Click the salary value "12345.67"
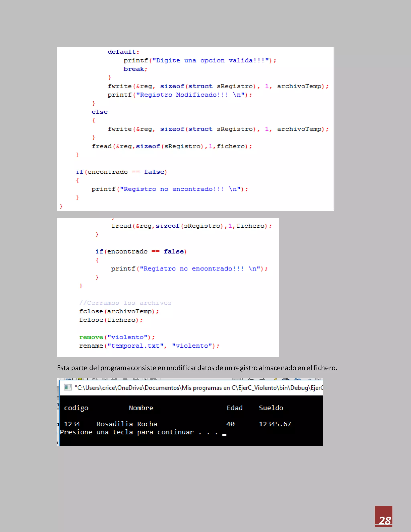411x532 pixels. 275,424
